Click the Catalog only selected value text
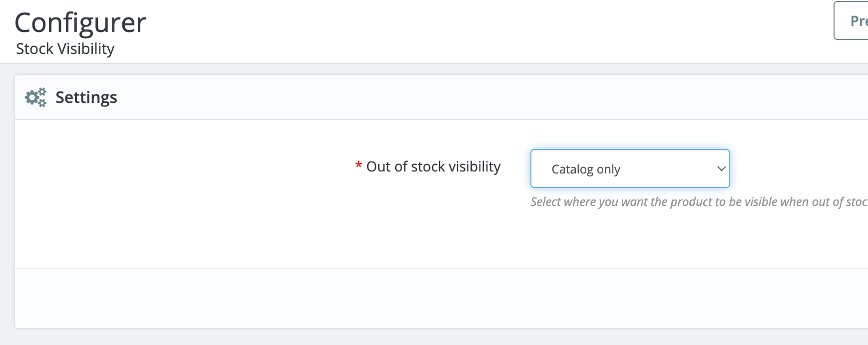 (x=586, y=169)
